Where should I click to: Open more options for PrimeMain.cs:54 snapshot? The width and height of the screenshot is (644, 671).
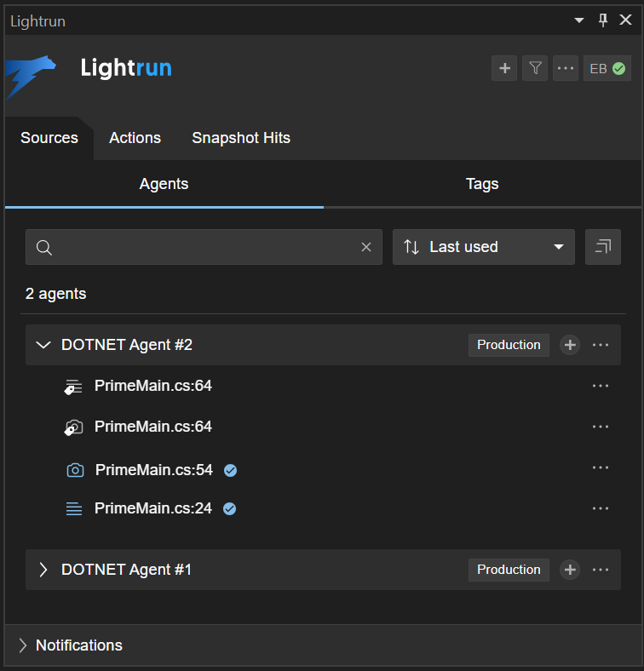601,467
